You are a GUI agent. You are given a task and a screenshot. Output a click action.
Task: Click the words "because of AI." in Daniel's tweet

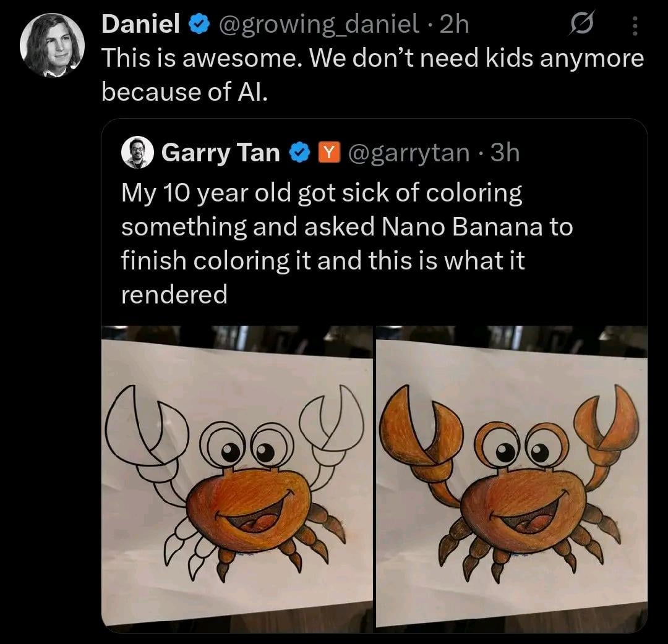coord(184,91)
